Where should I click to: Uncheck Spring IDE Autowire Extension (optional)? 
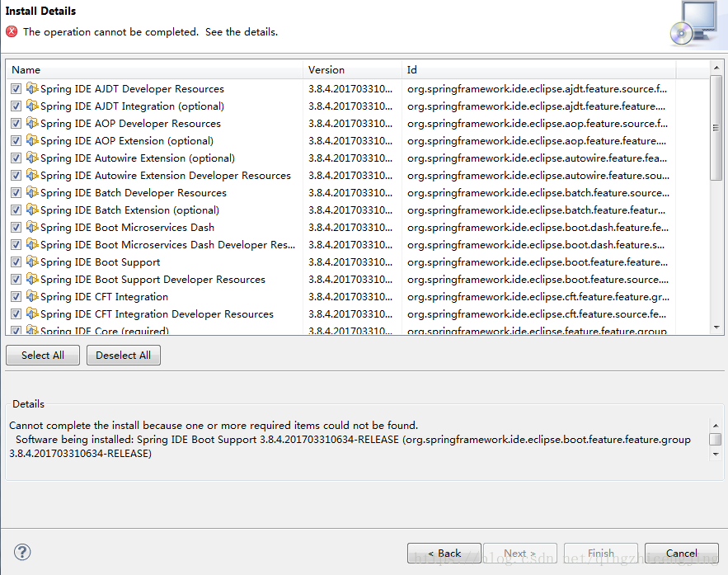(16, 158)
